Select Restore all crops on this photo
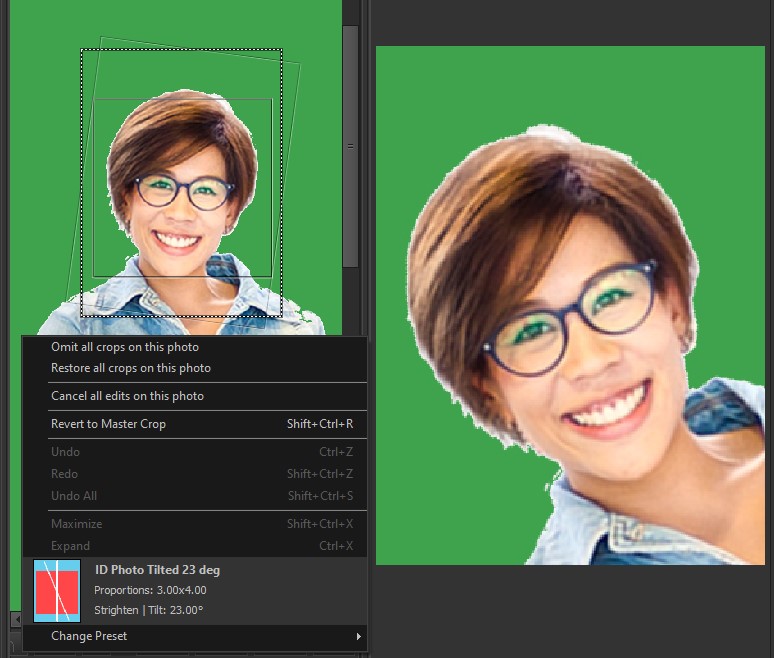This screenshot has width=774, height=658. 131,368
